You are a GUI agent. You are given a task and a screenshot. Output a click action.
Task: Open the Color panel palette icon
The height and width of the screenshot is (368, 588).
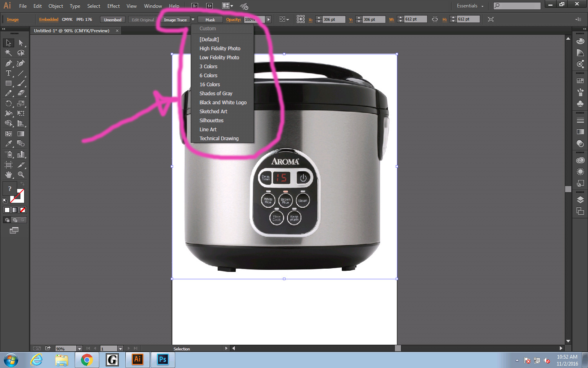(580, 41)
